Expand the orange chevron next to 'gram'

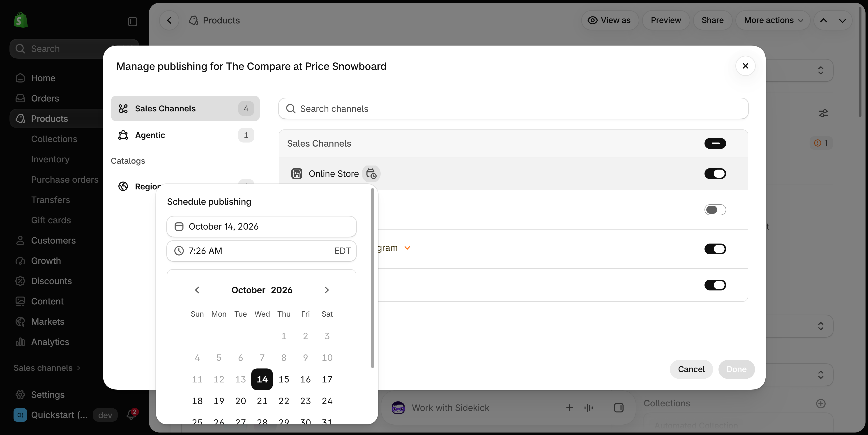point(407,248)
